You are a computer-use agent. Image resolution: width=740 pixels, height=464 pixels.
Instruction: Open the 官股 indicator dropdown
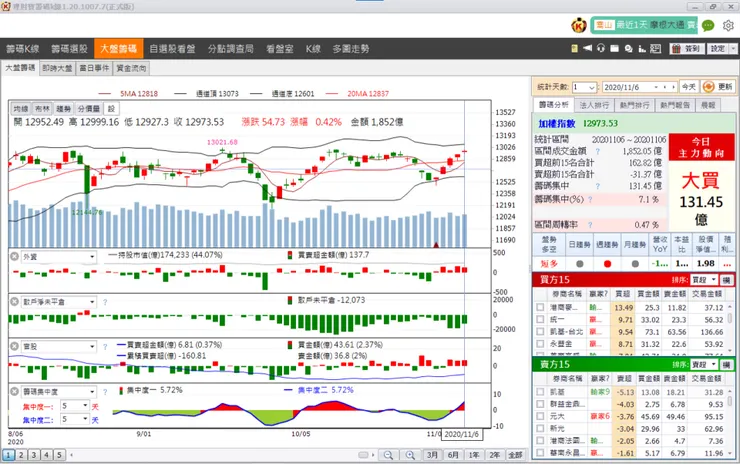59,346
